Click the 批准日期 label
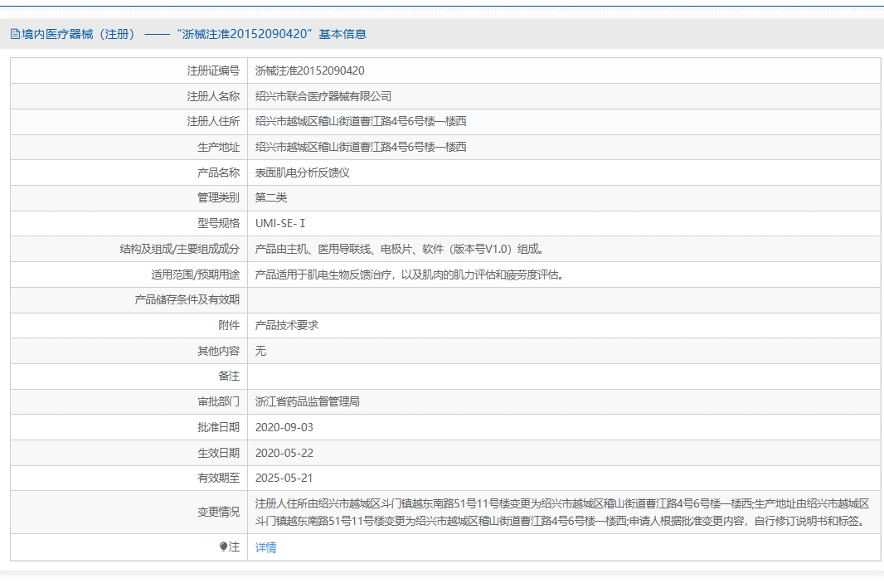Image resolution: width=884 pixels, height=588 pixels. [x=218, y=427]
